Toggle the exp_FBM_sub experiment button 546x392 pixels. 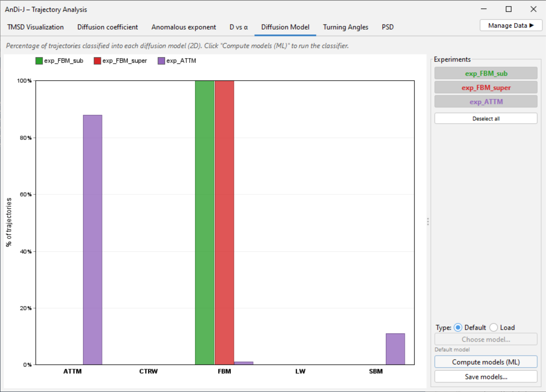[486, 73]
